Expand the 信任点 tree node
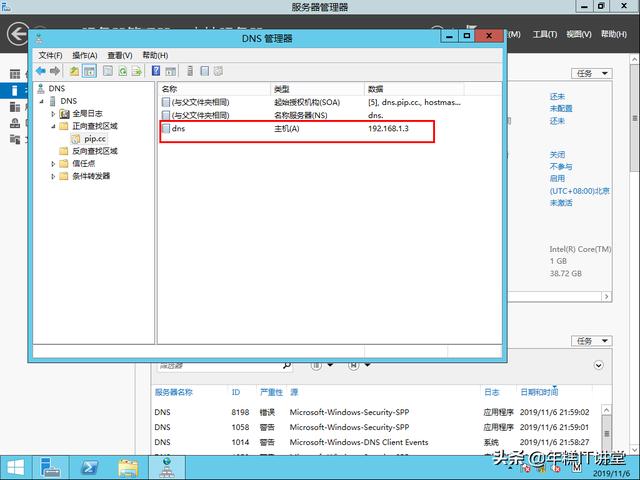Image resolution: width=640 pixels, height=480 pixels. (53, 164)
